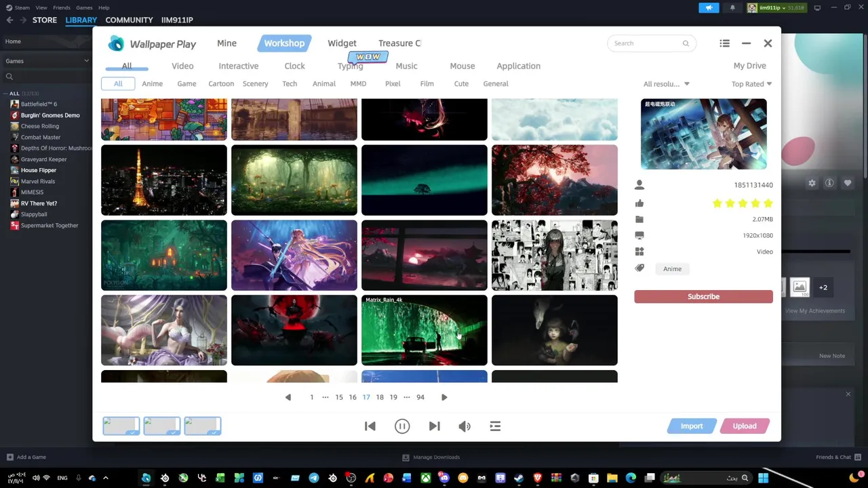868x488 pixels.
Task: Click the Upload button
Action: [x=744, y=426]
